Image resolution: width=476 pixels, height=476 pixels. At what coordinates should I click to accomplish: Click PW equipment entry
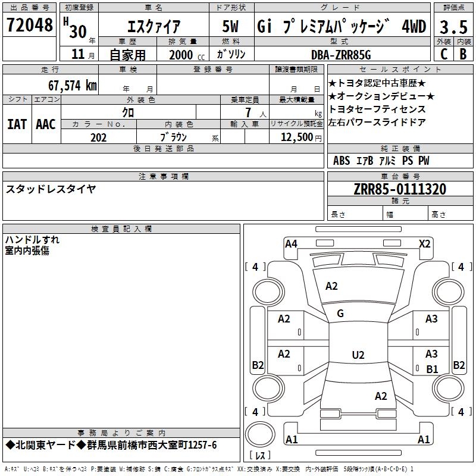pos(424,161)
